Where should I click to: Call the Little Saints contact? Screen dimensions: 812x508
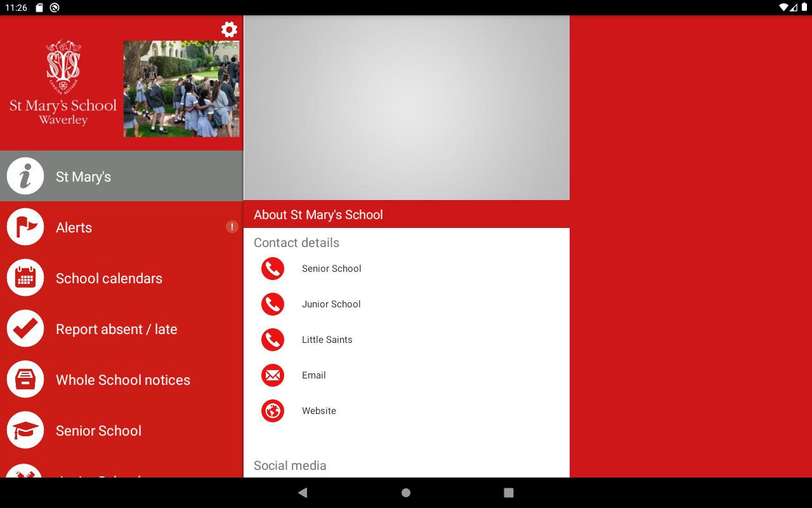407,340
